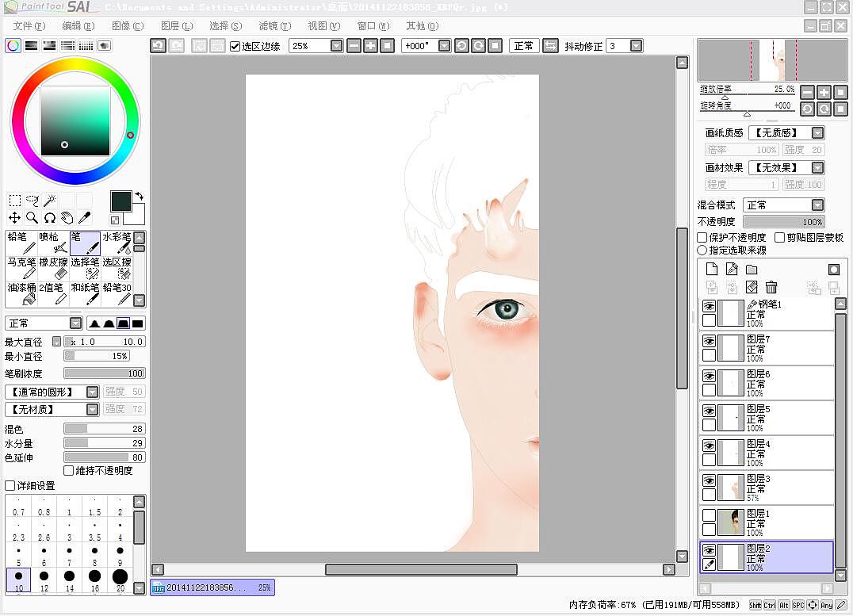Image resolution: width=853 pixels, height=616 pixels.
Task: Open the 画纸质感 dropdown
Action: [817, 132]
